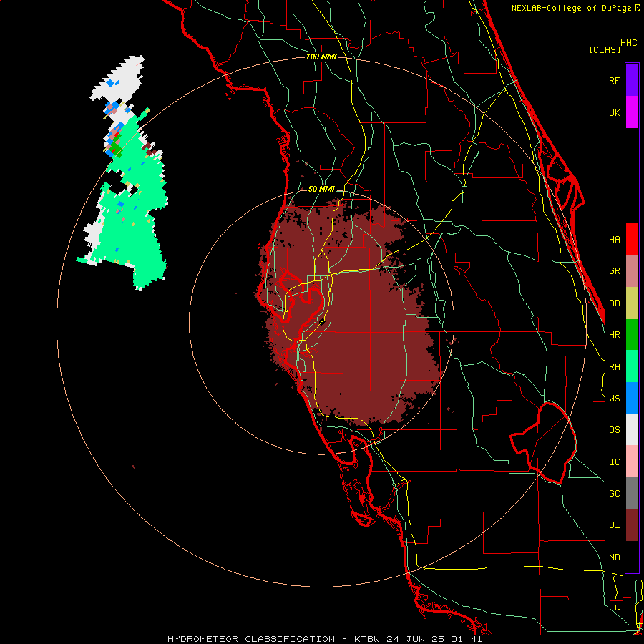Click the WS legend label
The image size is (644, 644).
pyautogui.click(x=614, y=399)
